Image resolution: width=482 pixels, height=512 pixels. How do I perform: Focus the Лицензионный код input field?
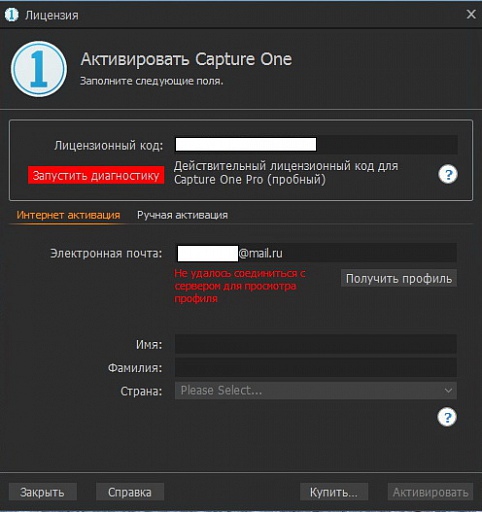point(316,145)
